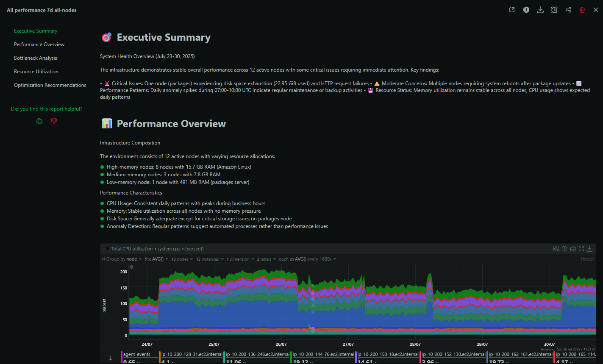Open the report in a new tab
The image size is (603, 364).
[x=512, y=9]
